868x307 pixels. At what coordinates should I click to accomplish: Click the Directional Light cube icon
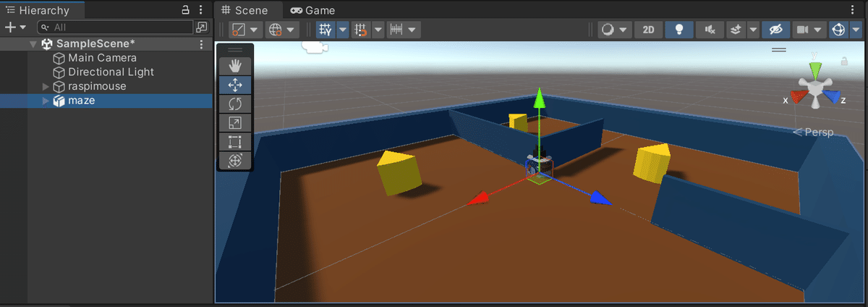point(59,72)
